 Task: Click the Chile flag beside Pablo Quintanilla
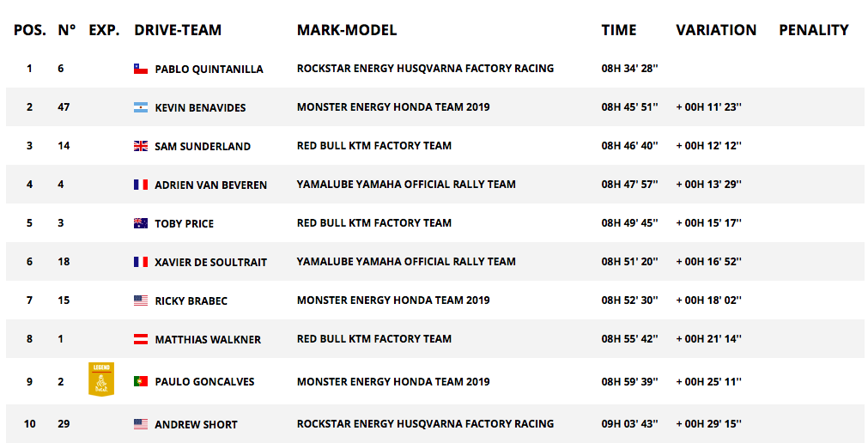tap(141, 69)
